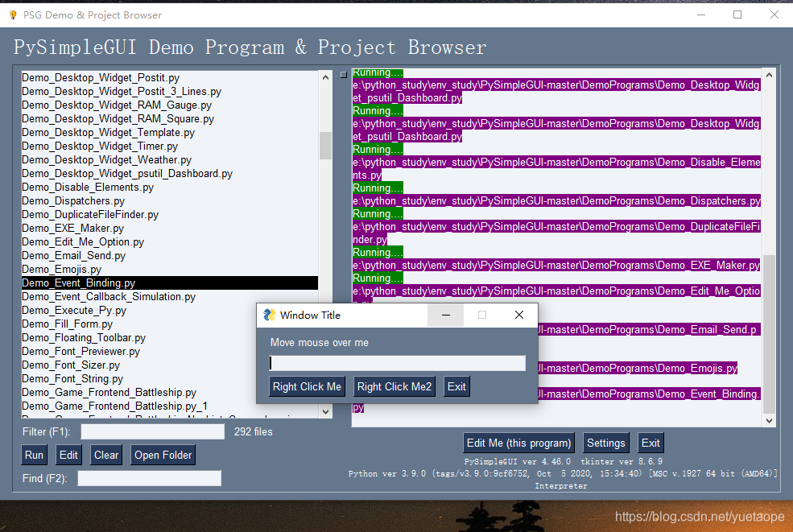Viewport: 793px width, 532px height.
Task: Select Demo_Desktop_Widget_RAM_Gauge.py
Action: click(169, 105)
